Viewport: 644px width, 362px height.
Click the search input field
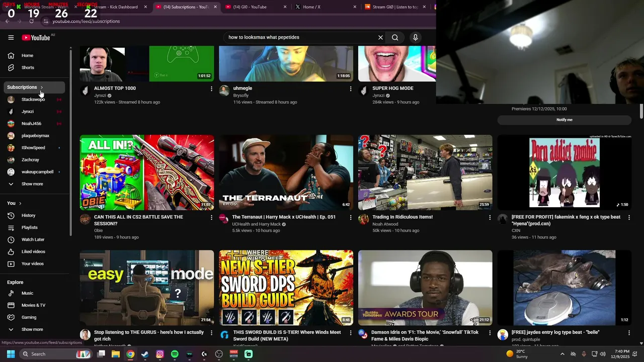(301, 37)
